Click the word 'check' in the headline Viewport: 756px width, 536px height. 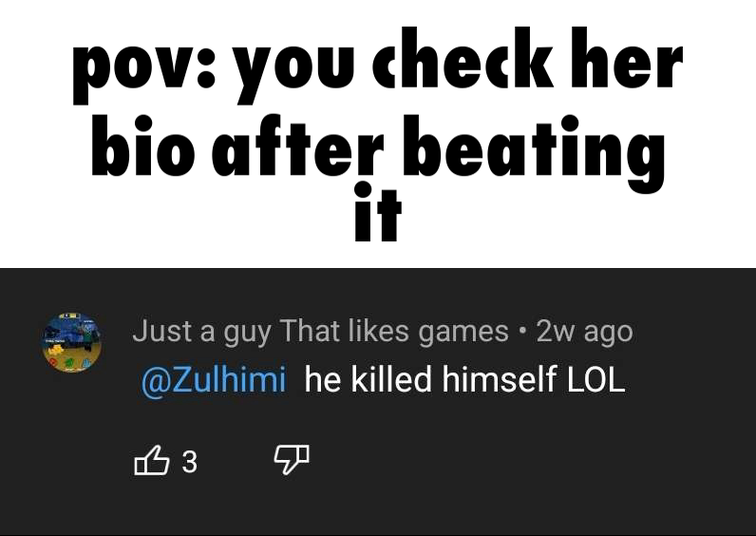click(463, 58)
